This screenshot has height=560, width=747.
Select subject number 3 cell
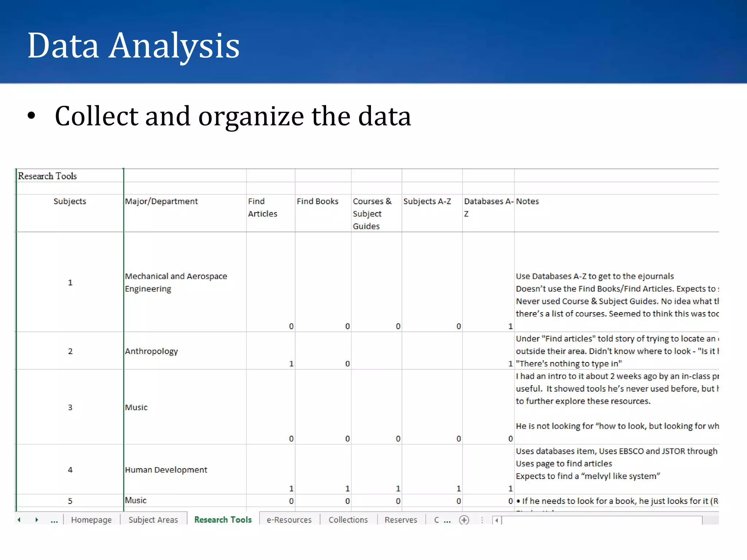point(70,407)
